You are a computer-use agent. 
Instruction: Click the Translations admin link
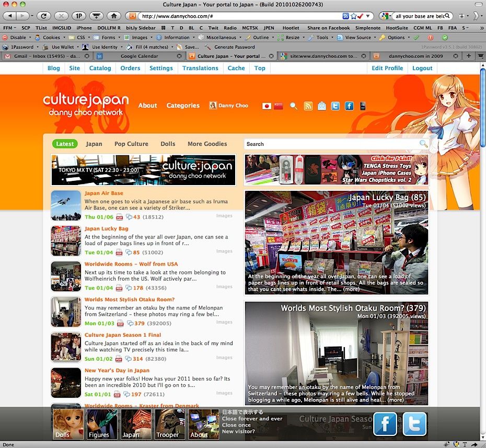coord(200,68)
